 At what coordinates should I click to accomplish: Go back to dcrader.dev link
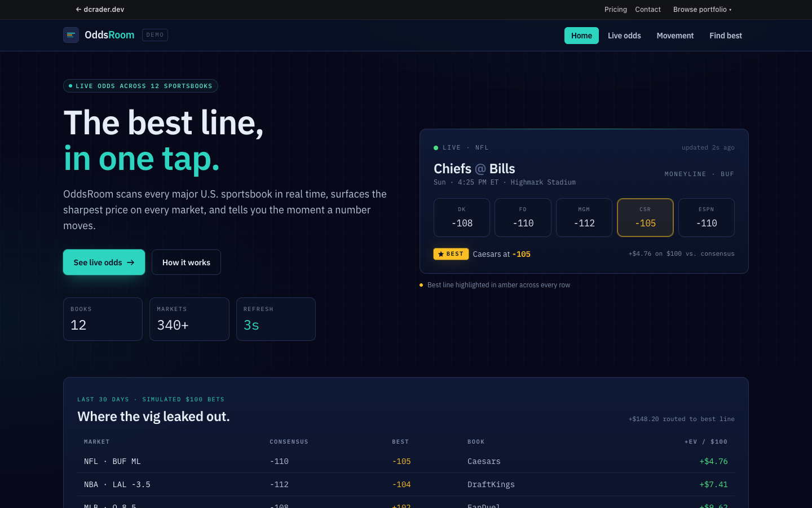click(100, 10)
